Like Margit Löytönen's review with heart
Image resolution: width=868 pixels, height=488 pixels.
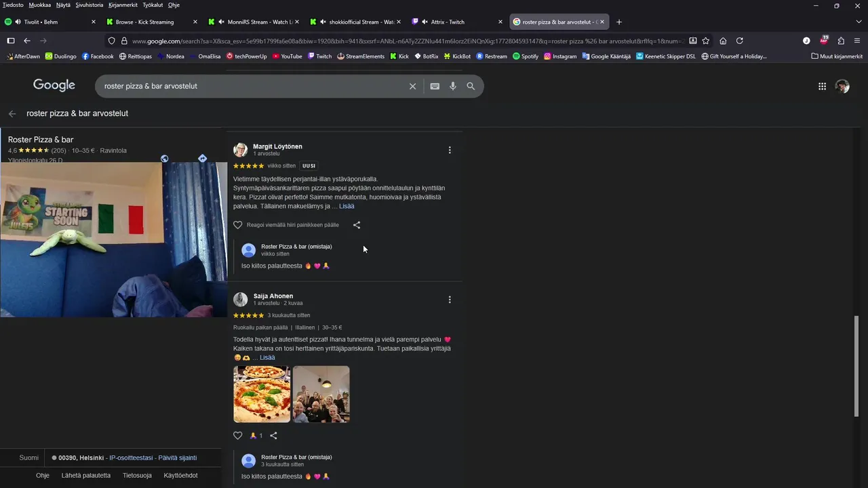tap(237, 225)
